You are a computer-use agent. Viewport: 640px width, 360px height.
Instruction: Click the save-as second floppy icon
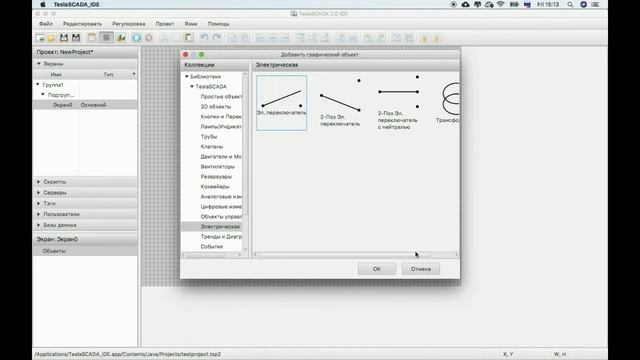point(76,38)
